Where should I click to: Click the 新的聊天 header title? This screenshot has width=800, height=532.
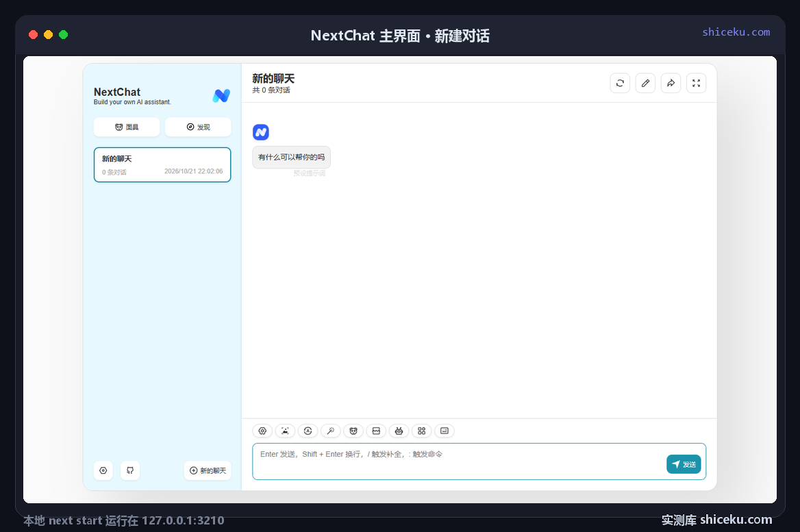pyautogui.click(x=273, y=79)
